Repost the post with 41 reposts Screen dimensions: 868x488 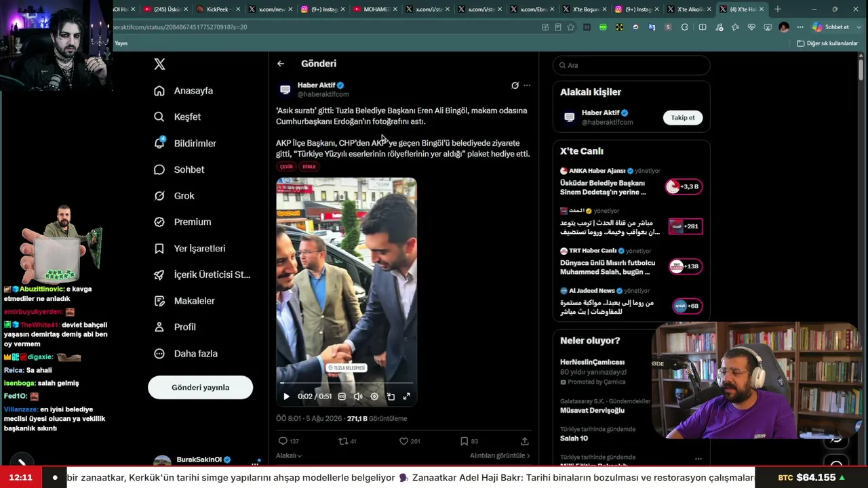(x=347, y=441)
